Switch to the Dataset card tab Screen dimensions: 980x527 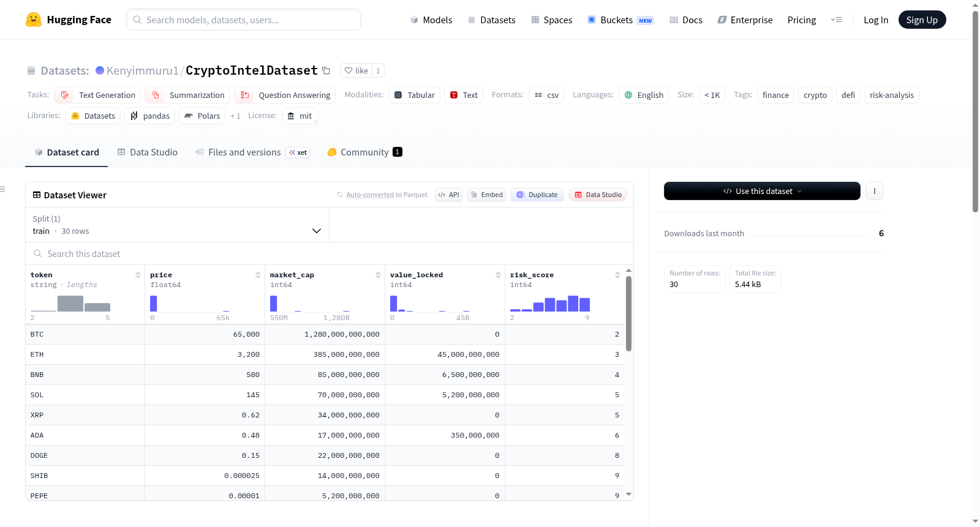coord(67,152)
